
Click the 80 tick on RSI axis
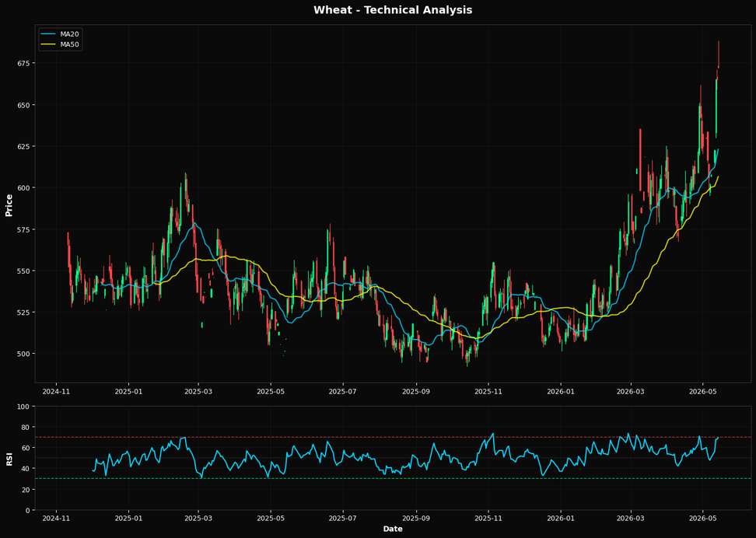(27, 427)
